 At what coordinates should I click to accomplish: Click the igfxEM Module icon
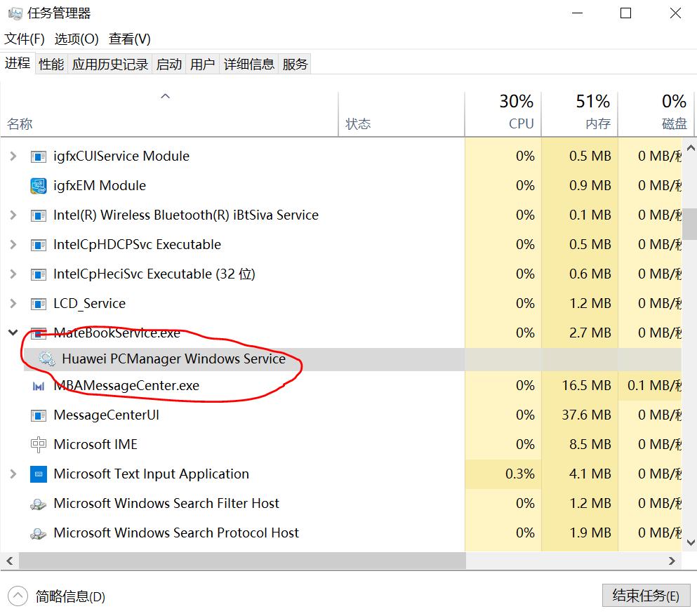click(38, 186)
